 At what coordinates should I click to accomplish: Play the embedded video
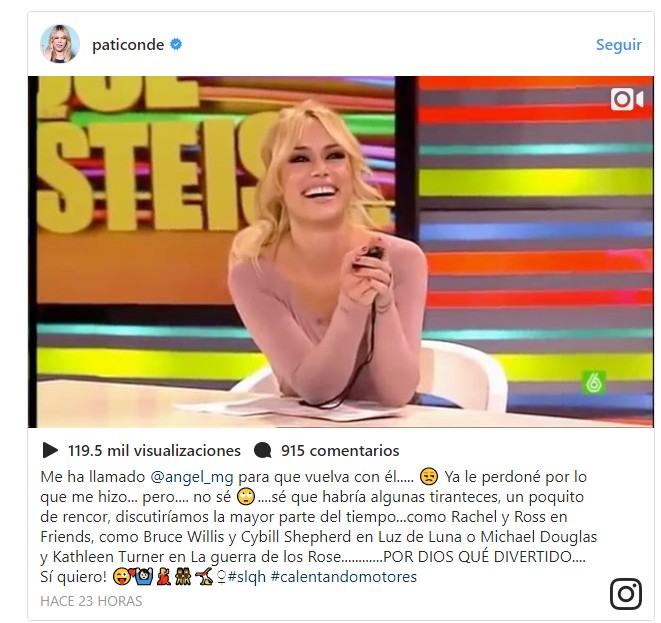[341, 252]
